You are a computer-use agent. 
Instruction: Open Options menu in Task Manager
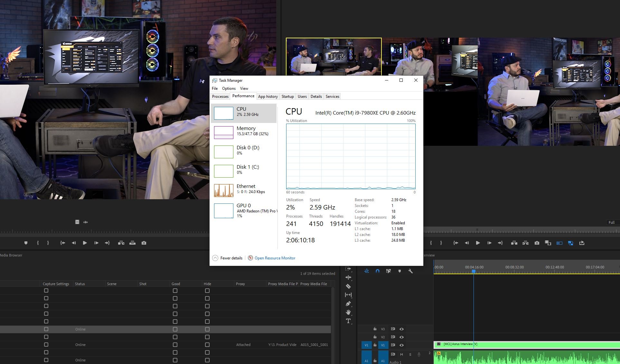tap(229, 89)
